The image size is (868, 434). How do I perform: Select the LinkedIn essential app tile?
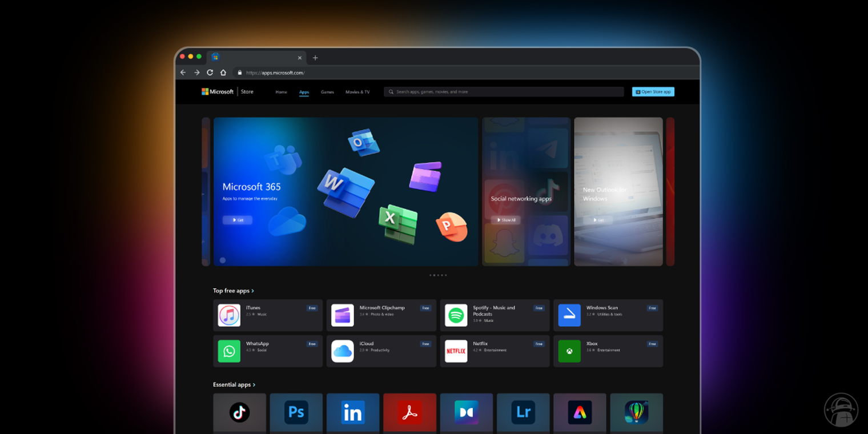click(x=353, y=413)
